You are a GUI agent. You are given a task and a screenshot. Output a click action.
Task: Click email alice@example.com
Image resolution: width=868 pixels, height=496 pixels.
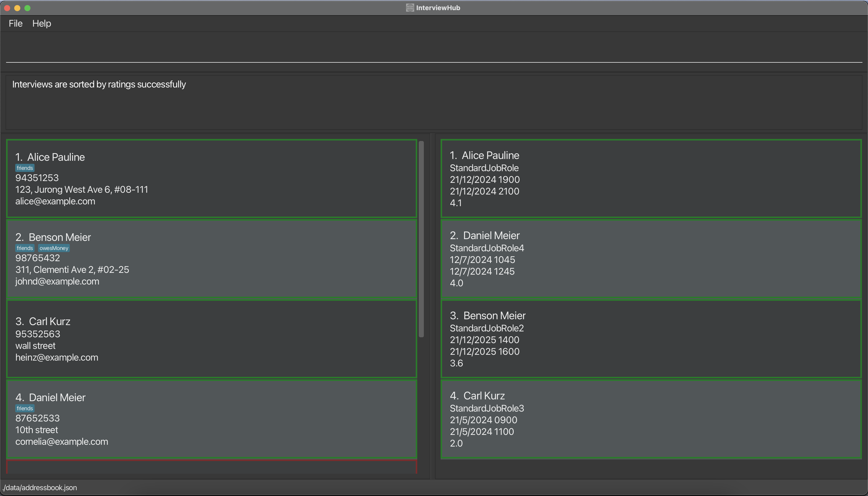pyautogui.click(x=55, y=201)
